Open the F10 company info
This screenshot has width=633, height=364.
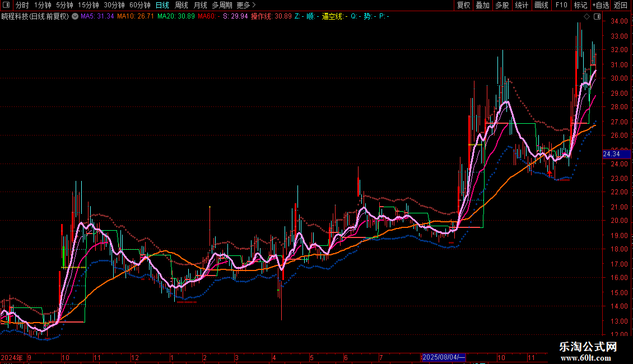click(x=561, y=5)
